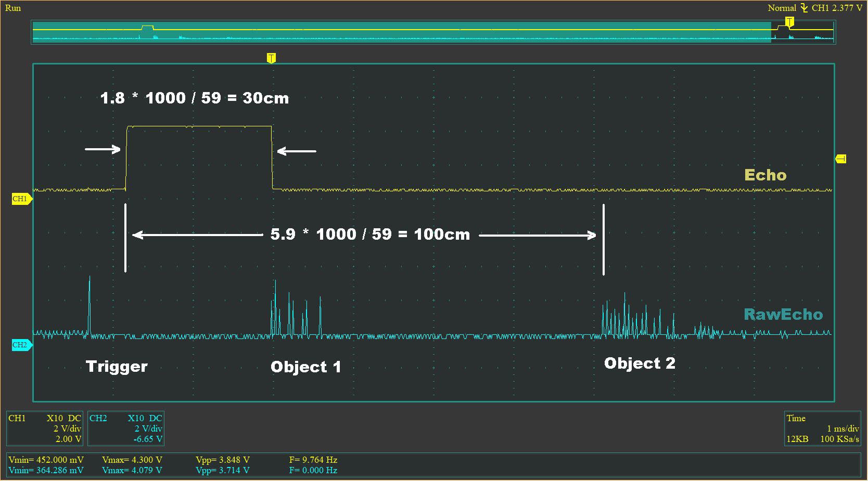Open the CH1 channel settings panel

(x=45, y=428)
